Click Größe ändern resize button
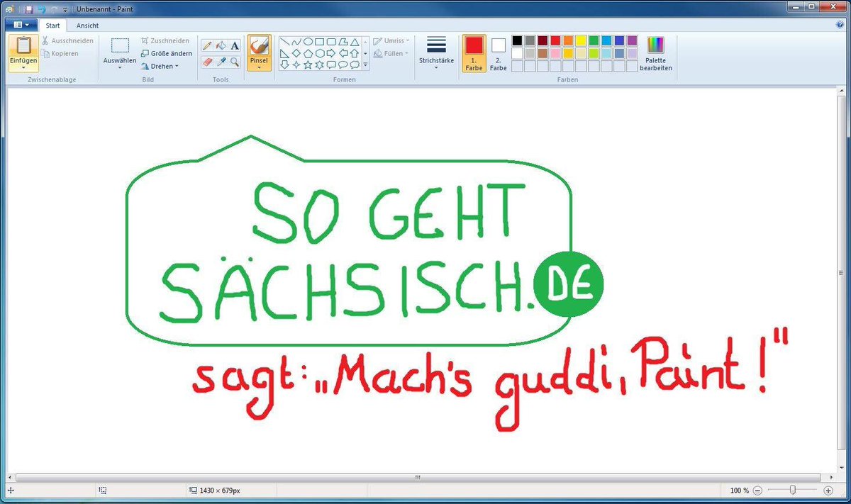This screenshot has width=851, height=504. point(167,53)
